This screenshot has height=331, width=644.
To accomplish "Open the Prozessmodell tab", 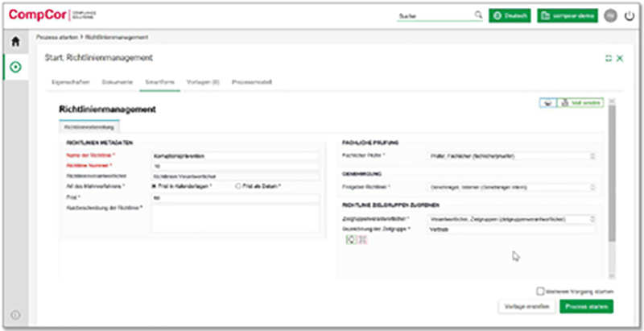I will point(249,83).
